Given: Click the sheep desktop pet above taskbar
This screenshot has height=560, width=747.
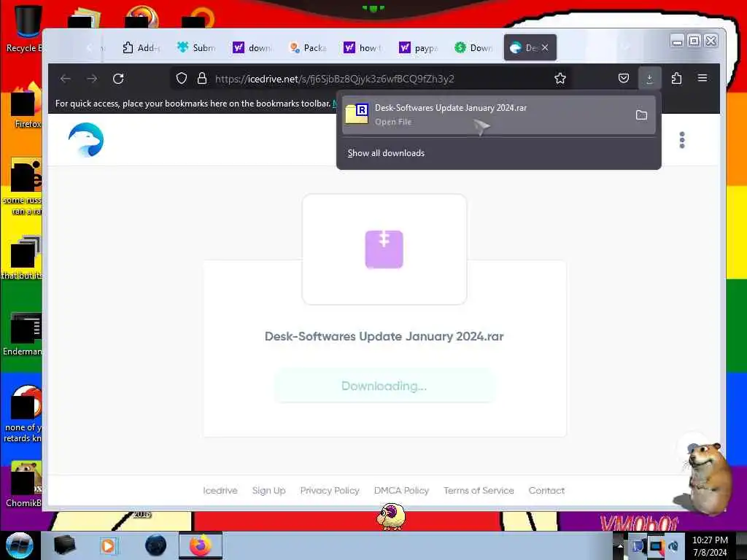Looking at the screenshot, I should pyautogui.click(x=392, y=517).
